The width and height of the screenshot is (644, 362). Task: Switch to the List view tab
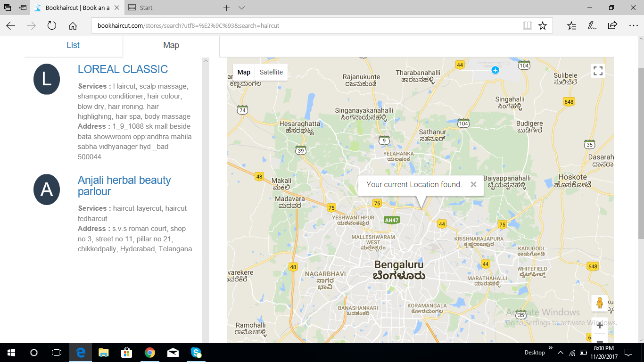(x=73, y=45)
